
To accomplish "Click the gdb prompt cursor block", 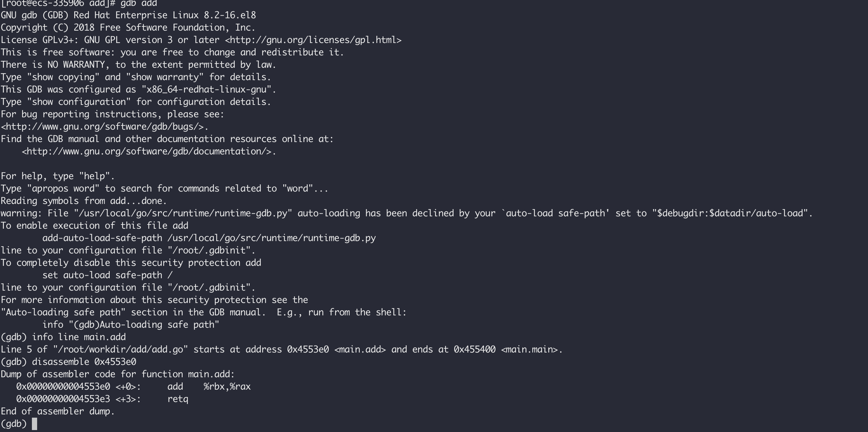I will pos(35,424).
